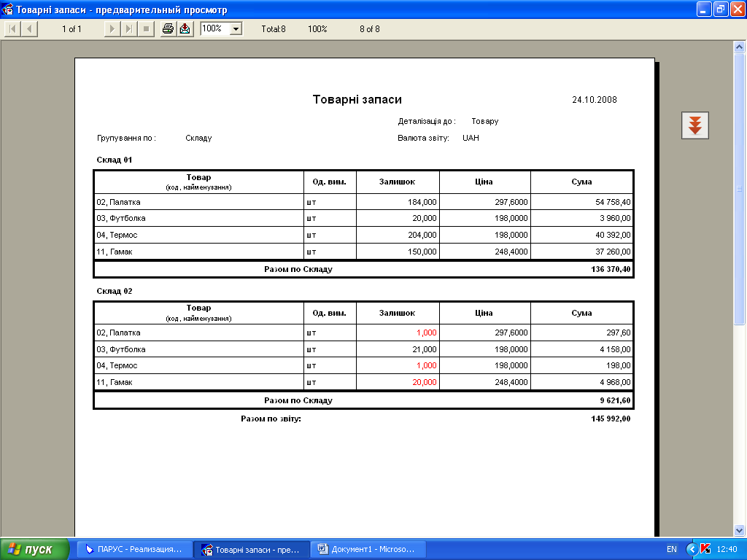This screenshot has height=560, width=747.
Task: Click the Total:8 toolbar text
Action: click(x=274, y=29)
